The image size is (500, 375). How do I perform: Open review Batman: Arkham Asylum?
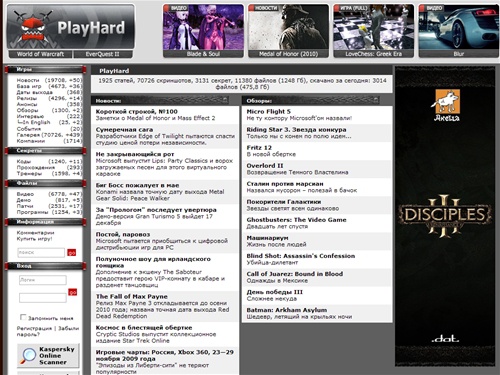pos(287,310)
